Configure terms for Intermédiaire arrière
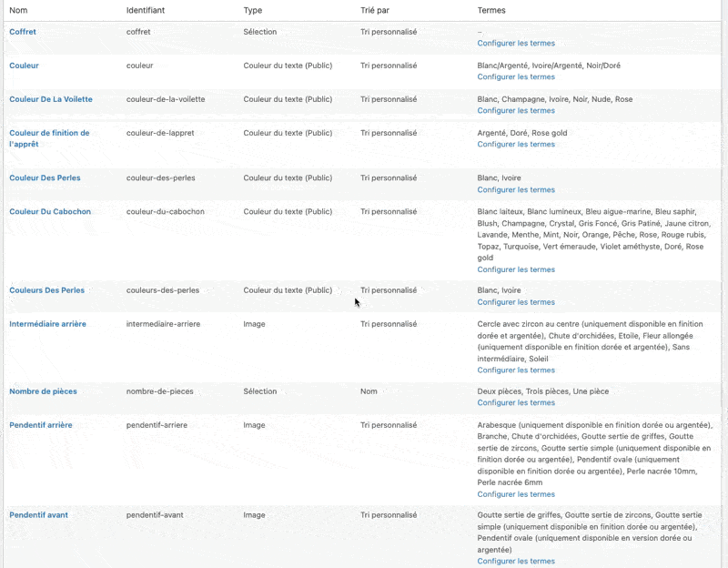 [x=516, y=370]
